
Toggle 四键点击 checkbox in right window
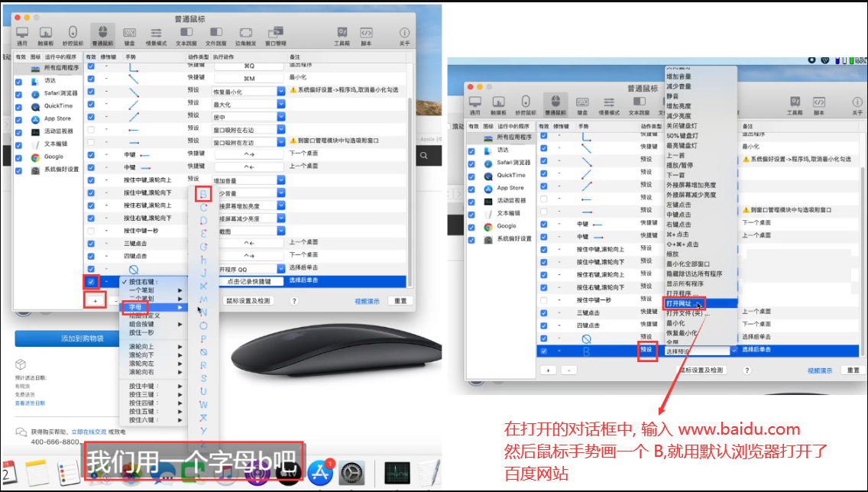543,325
